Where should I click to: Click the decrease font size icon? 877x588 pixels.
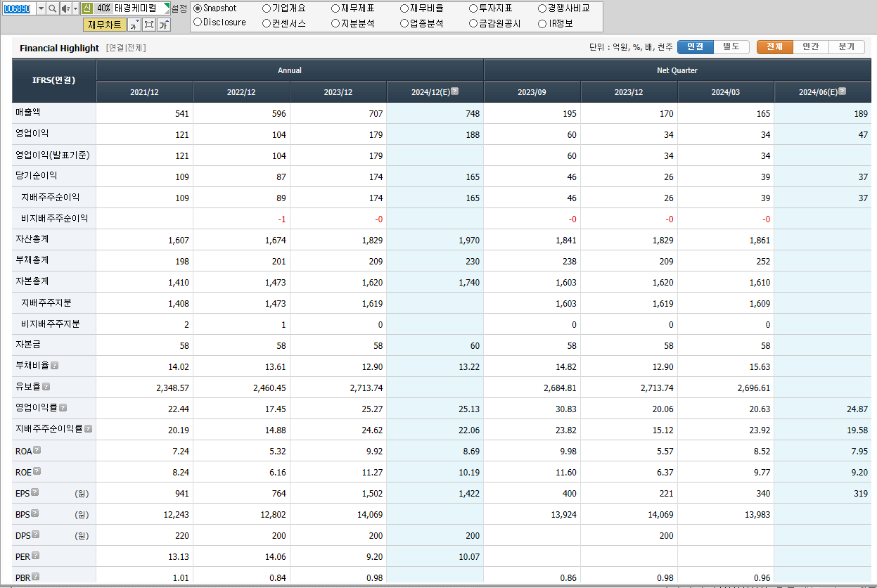(134, 25)
